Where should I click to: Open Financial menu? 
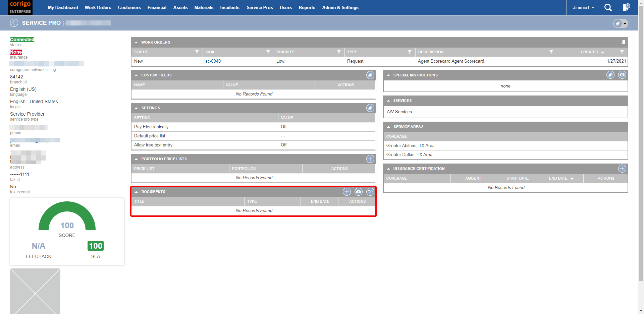click(157, 7)
